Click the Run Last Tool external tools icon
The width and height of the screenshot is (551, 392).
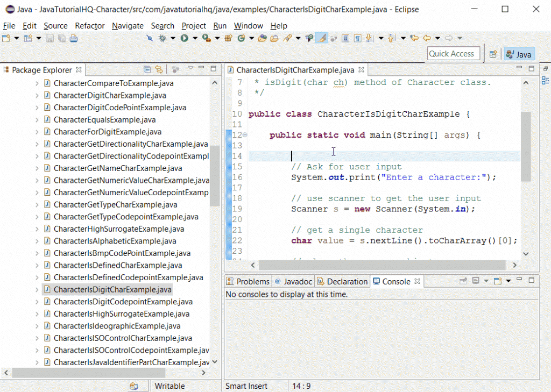coord(207,38)
